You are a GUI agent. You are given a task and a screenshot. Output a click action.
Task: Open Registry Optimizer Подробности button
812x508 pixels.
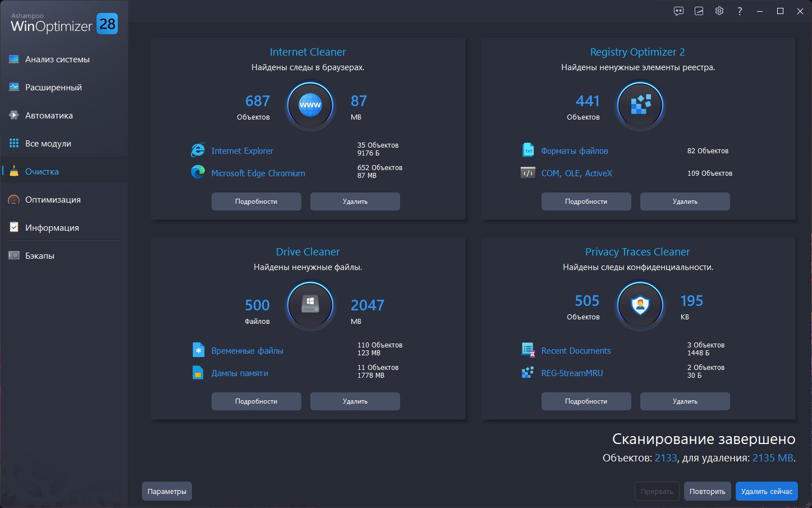point(586,202)
